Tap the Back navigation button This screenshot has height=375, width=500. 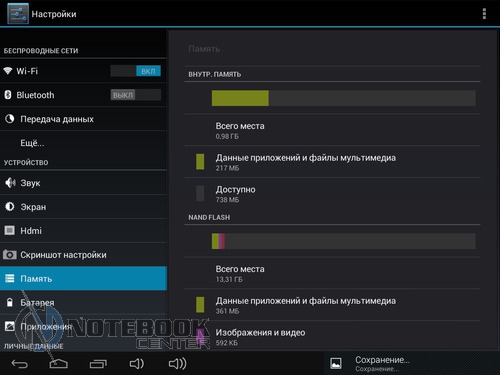pyautogui.click(x=20, y=364)
